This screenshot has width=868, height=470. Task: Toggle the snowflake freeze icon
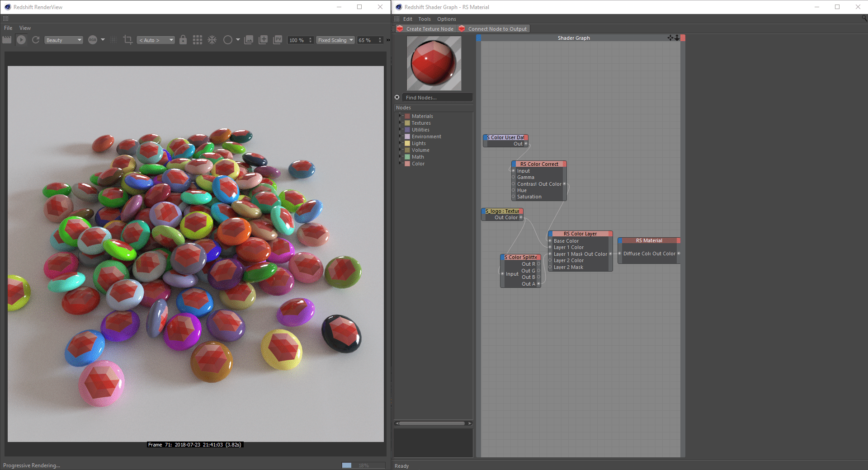tap(212, 40)
